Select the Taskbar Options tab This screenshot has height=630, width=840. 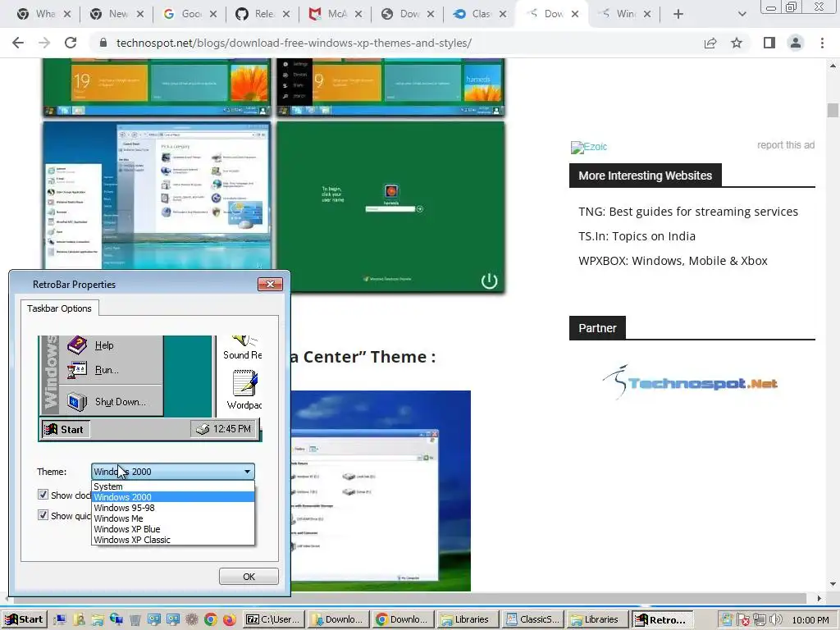59,308
